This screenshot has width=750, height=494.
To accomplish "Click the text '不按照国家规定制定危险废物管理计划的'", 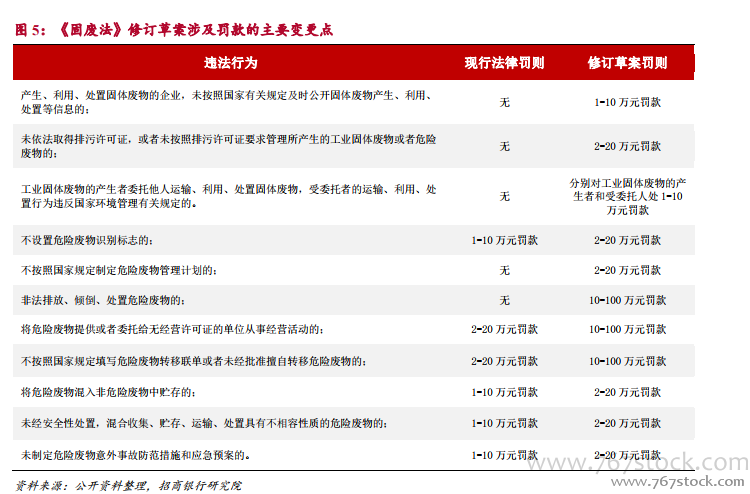I will [x=119, y=270].
